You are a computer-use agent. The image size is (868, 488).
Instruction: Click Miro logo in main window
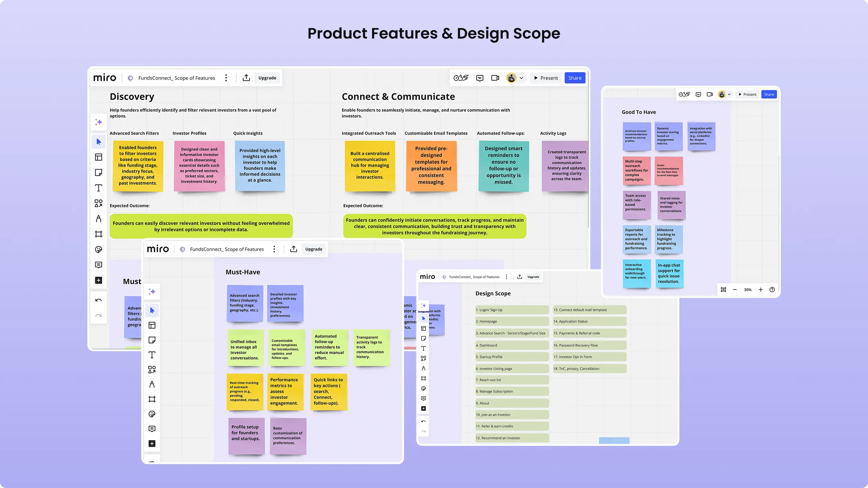click(104, 78)
